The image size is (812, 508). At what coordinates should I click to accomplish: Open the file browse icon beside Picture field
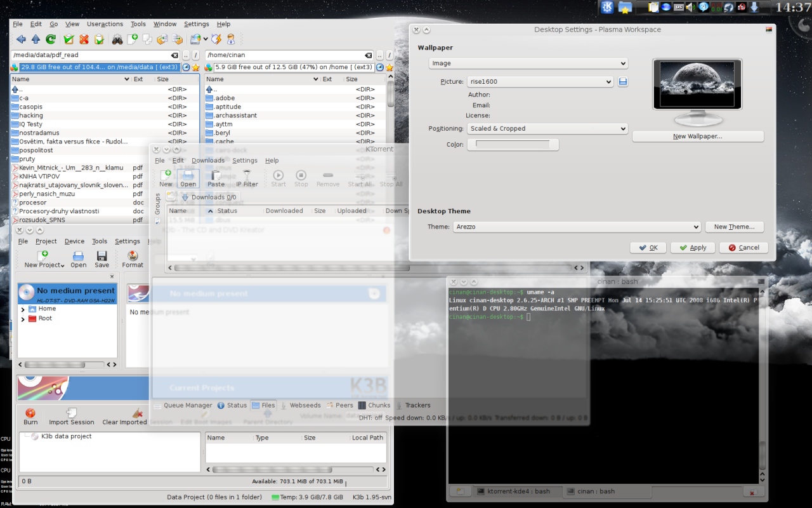[623, 82]
